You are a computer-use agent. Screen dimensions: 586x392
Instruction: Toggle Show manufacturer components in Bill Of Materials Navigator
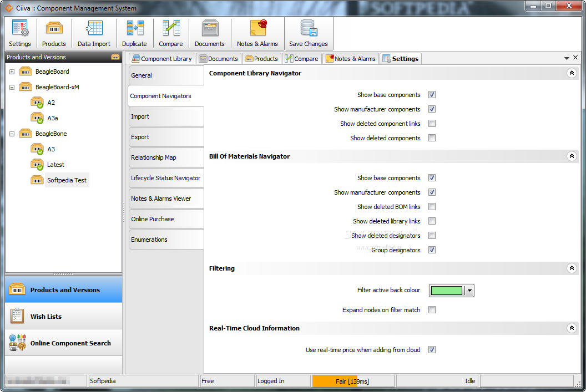tap(432, 192)
